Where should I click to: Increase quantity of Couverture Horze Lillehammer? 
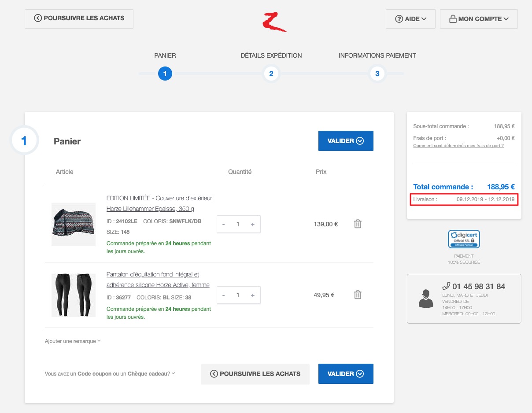coord(253,224)
